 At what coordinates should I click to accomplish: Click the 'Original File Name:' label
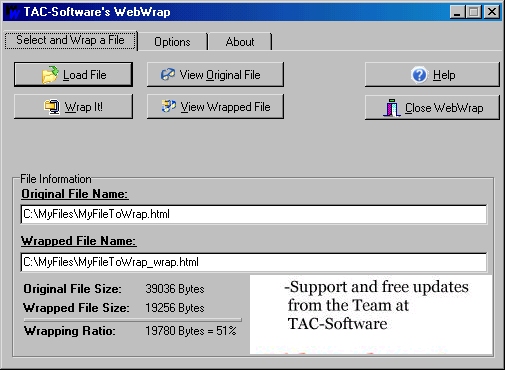(x=75, y=194)
